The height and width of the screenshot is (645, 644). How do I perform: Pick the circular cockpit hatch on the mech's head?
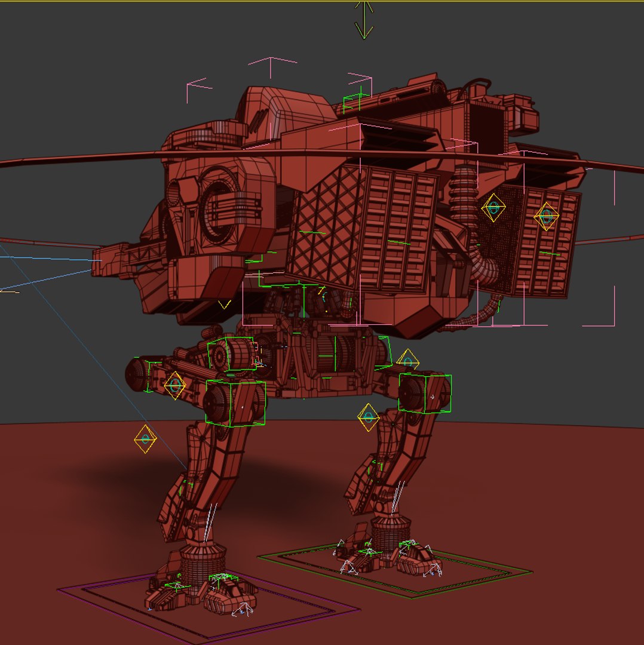[x=220, y=205]
